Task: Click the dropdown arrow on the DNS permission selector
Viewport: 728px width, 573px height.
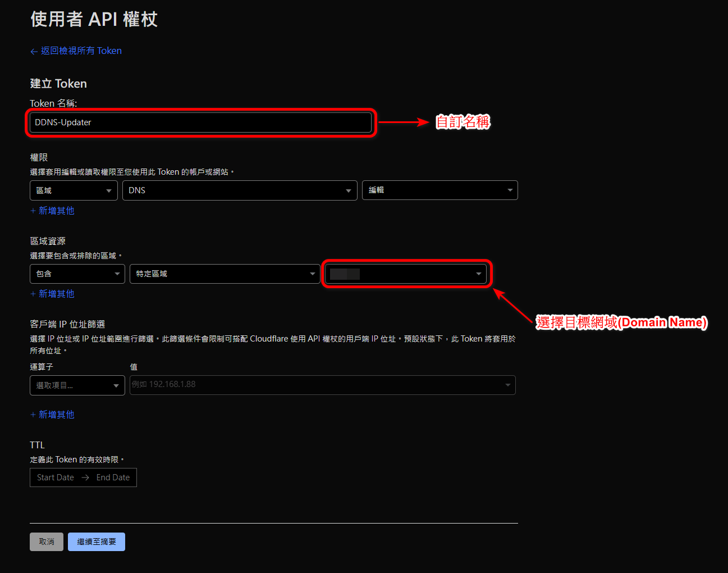Action: pos(348,190)
